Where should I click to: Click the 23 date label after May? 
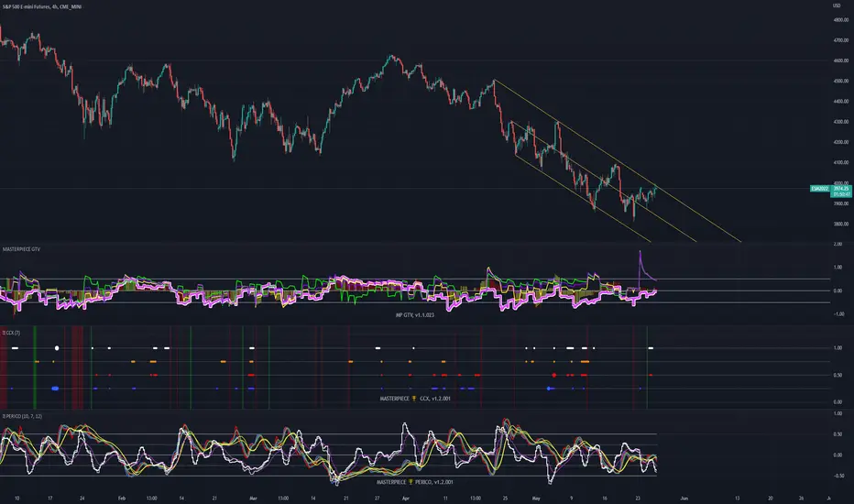coord(638,498)
